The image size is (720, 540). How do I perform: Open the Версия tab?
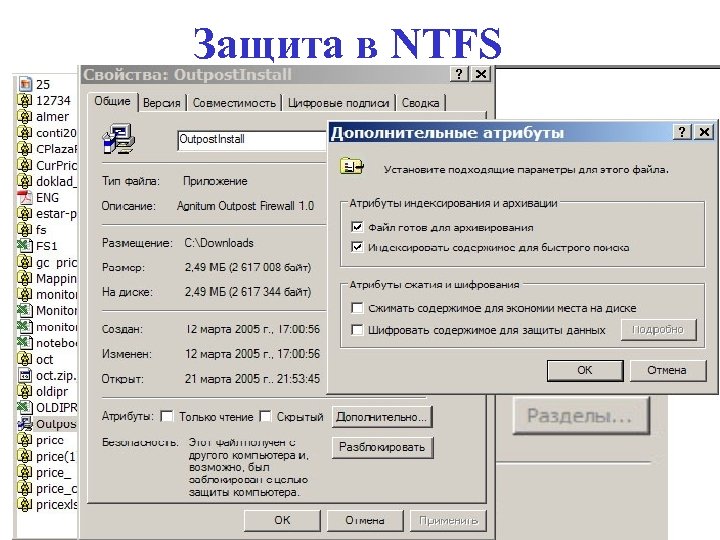click(162, 103)
